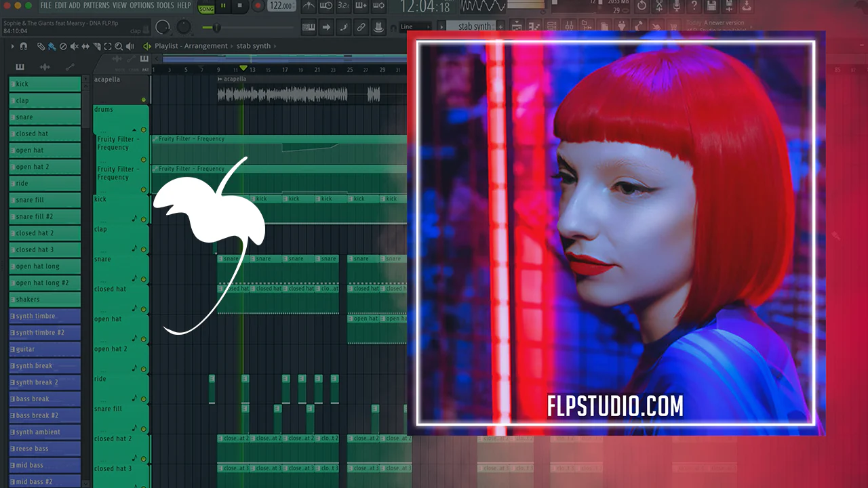This screenshot has height=488, width=868.
Task: Adjust the main pitch knob
Action: (184, 28)
